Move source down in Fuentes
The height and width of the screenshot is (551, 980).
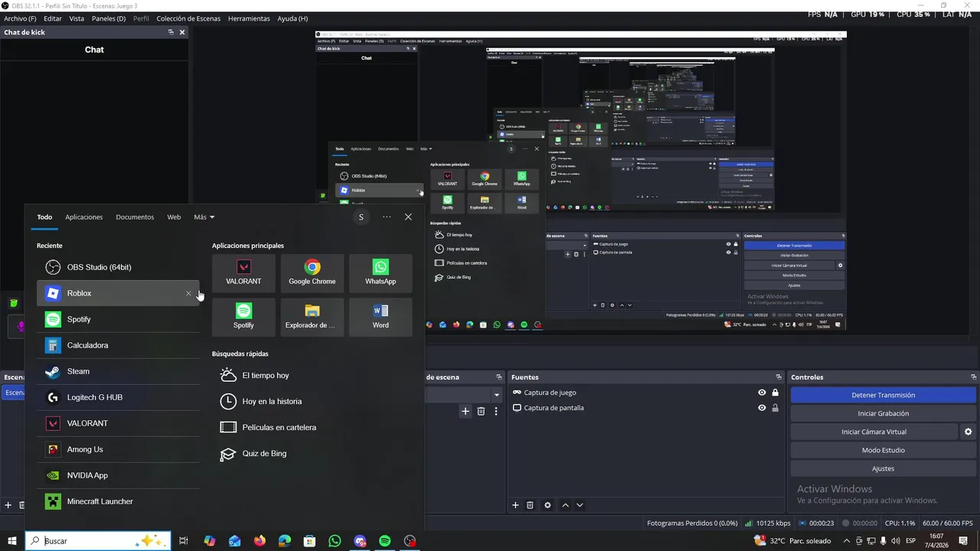580,505
